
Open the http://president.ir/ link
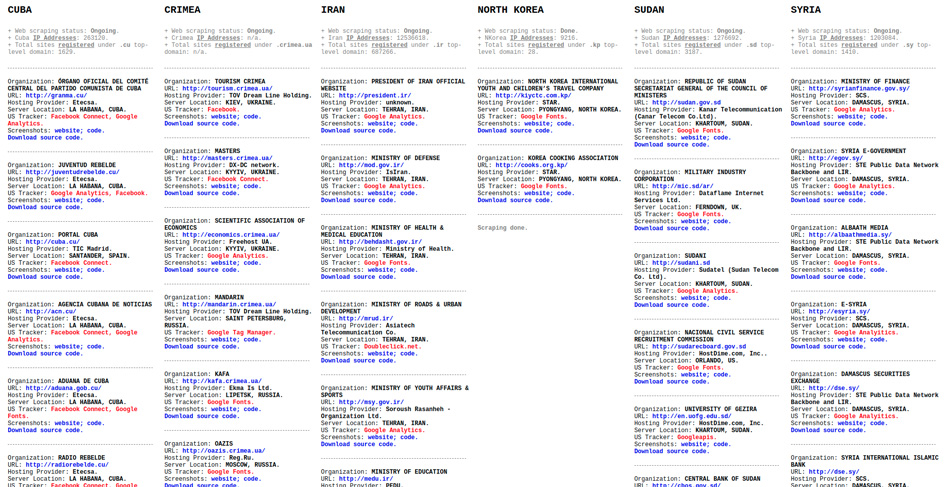coord(375,95)
